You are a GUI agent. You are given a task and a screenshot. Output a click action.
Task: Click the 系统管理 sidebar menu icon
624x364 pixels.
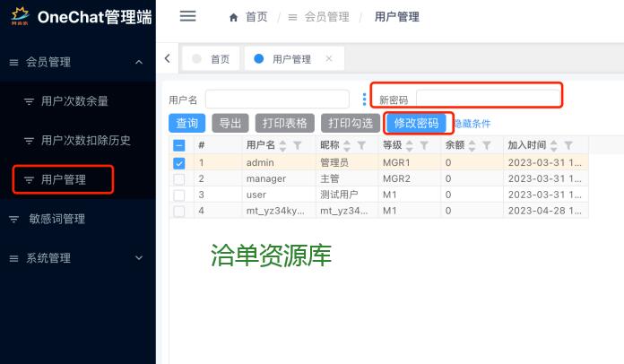point(14,258)
